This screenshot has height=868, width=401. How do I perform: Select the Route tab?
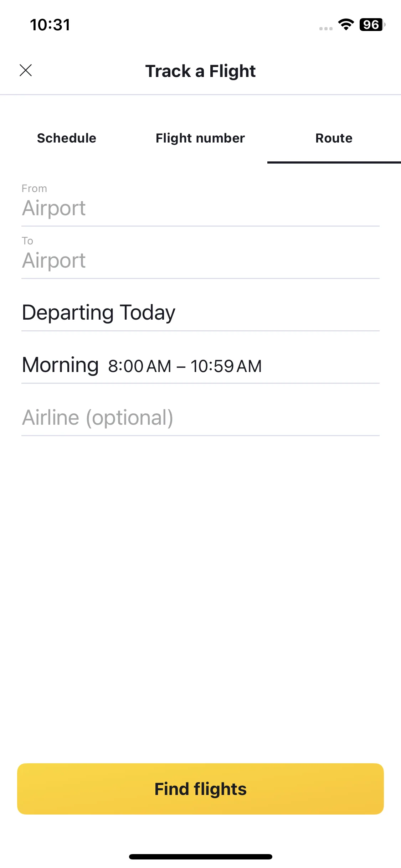(x=334, y=138)
